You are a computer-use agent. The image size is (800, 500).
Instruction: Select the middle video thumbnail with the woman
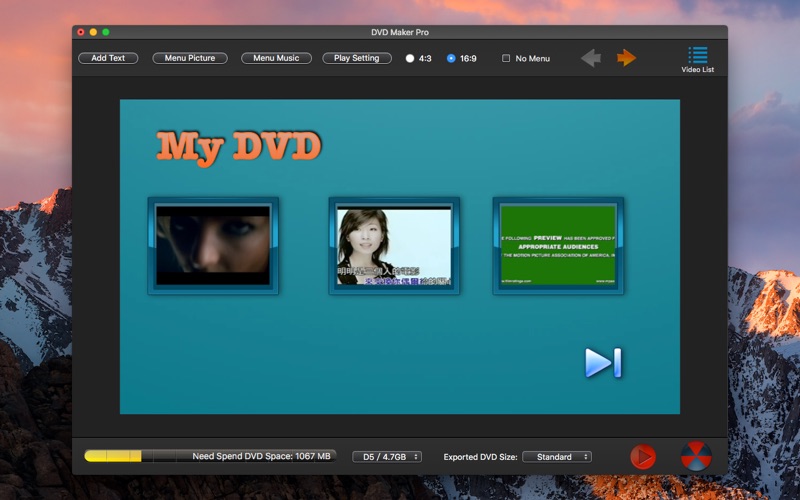pyautogui.click(x=394, y=246)
